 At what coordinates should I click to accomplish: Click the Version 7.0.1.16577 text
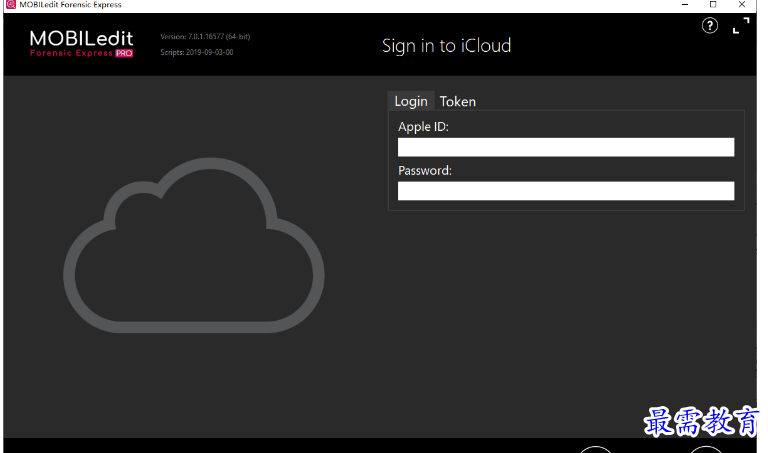click(205, 37)
